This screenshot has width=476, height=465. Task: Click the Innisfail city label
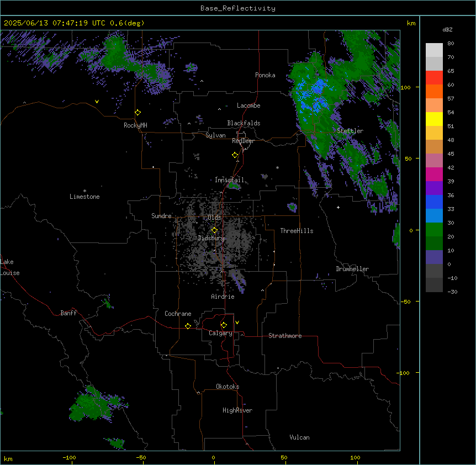click(x=229, y=180)
